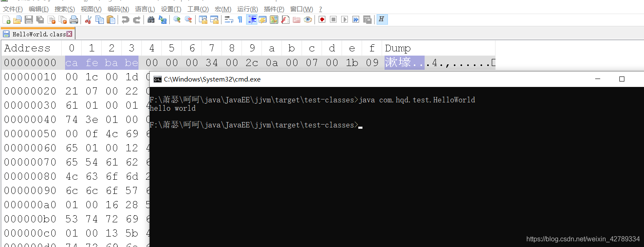The image size is (644, 247).
Task: Click the address 00000010 row label
Action: click(30, 77)
